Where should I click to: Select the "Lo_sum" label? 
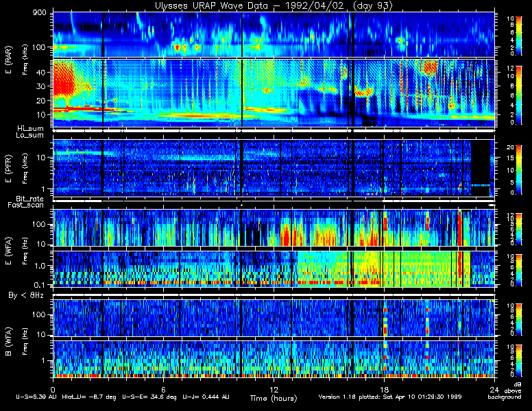[x=29, y=135]
